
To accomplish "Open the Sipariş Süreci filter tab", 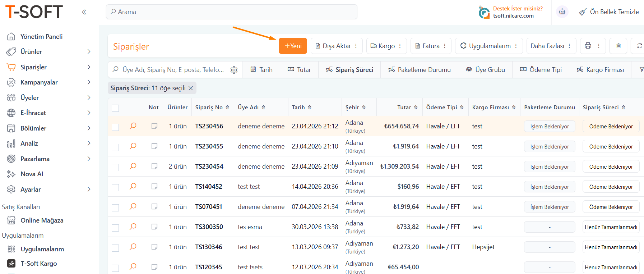I will click(x=349, y=70).
